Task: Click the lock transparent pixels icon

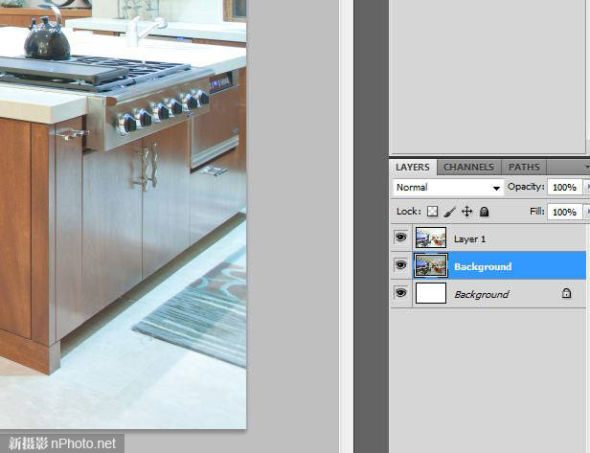Action: click(x=432, y=211)
